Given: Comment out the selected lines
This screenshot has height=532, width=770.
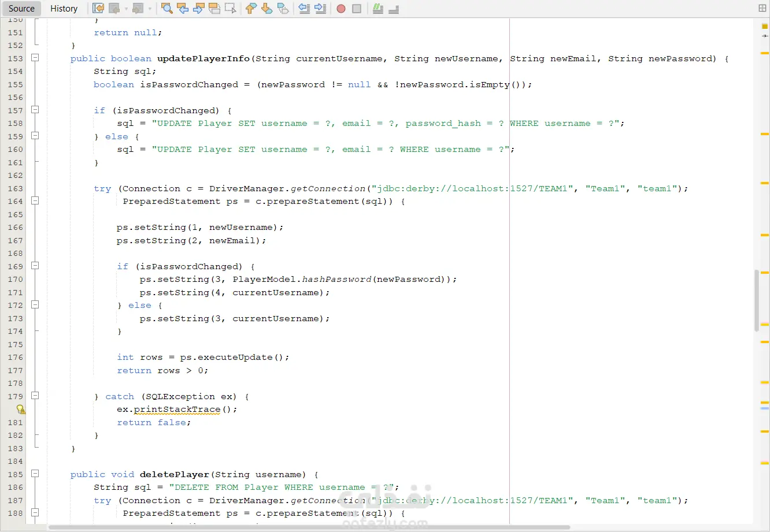Looking at the screenshot, I should [x=378, y=9].
